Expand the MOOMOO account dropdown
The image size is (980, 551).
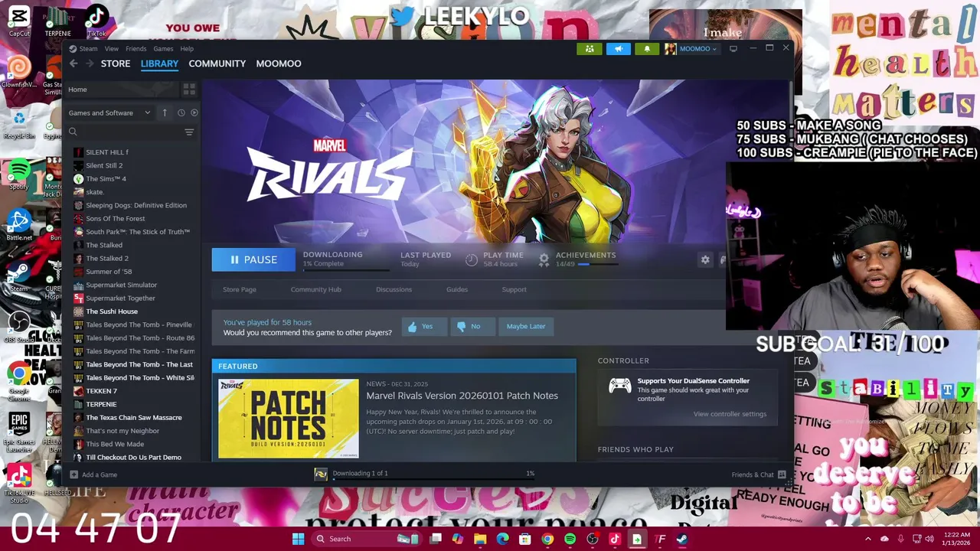(691, 49)
